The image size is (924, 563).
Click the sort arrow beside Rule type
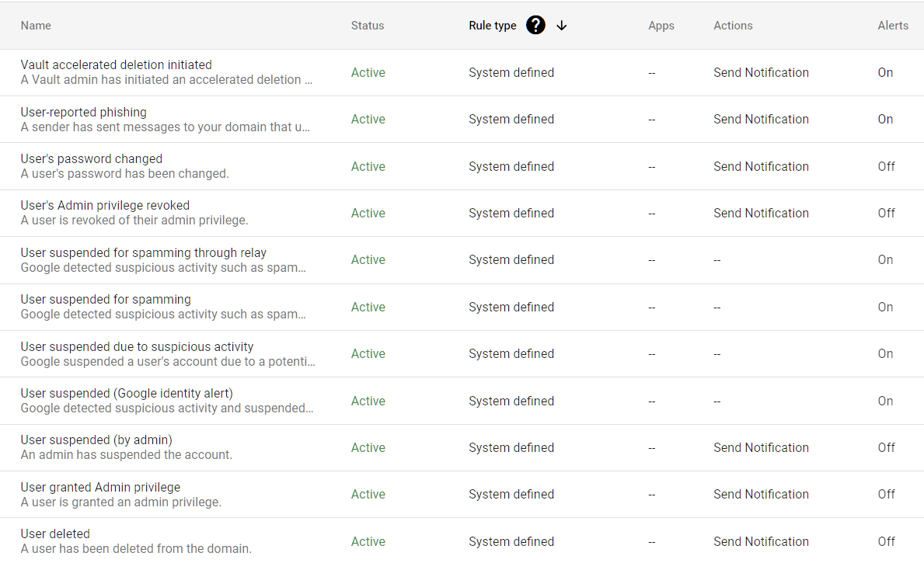(x=561, y=26)
